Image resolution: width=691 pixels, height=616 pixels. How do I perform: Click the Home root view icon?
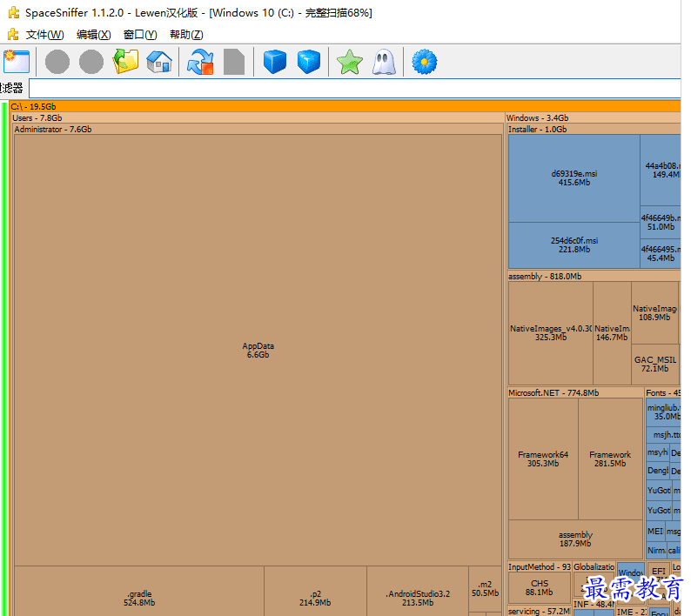coord(159,61)
